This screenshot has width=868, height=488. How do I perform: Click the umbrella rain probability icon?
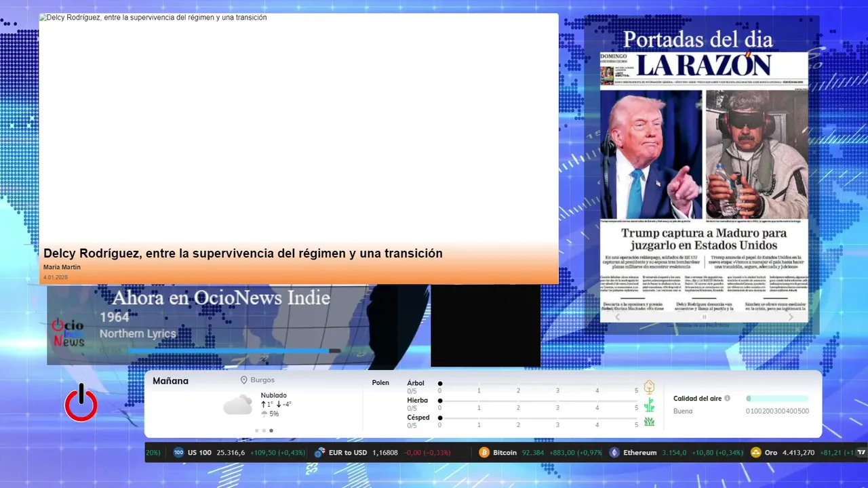(x=264, y=413)
